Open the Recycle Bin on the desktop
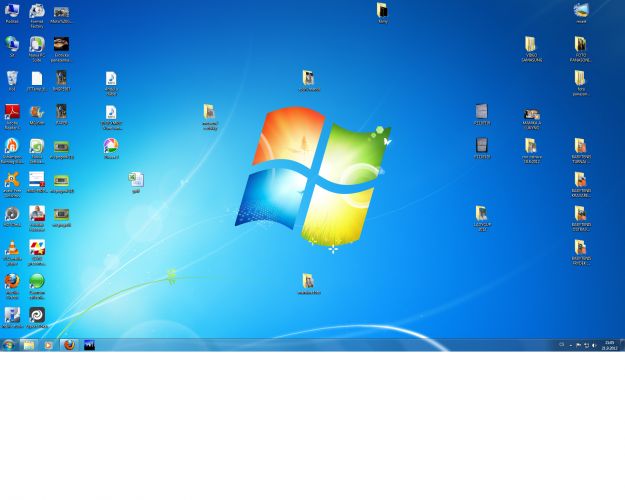The width and height of the screenshot is (625, 500). (x=12, y=81)
